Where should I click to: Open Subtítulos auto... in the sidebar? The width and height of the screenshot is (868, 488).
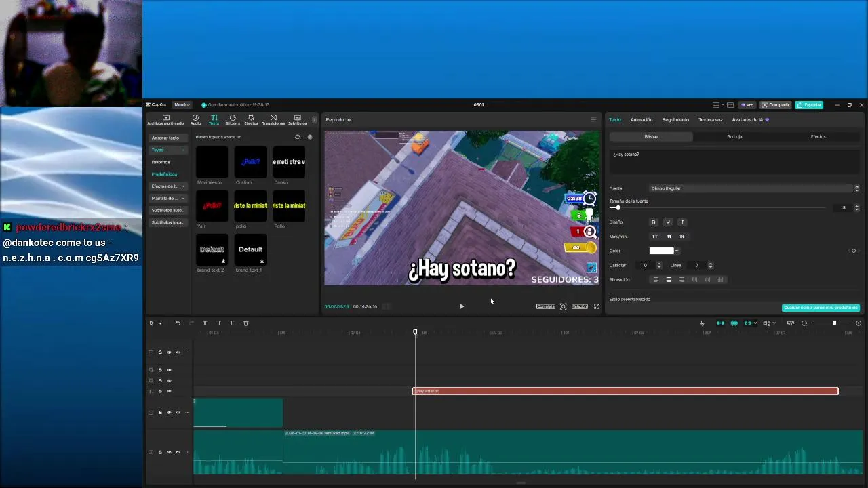point(168,211)
